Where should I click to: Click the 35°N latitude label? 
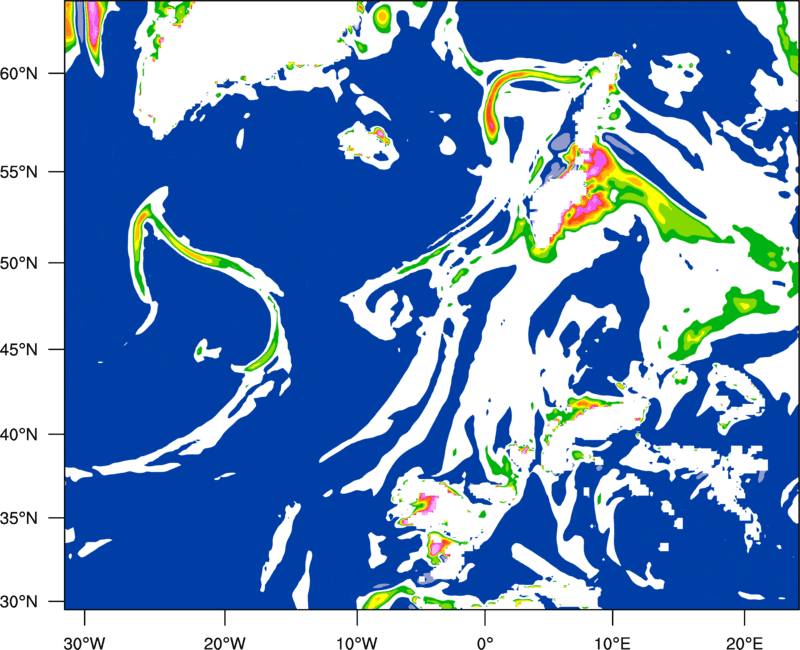pyautogui.click(x=19, y=518)
